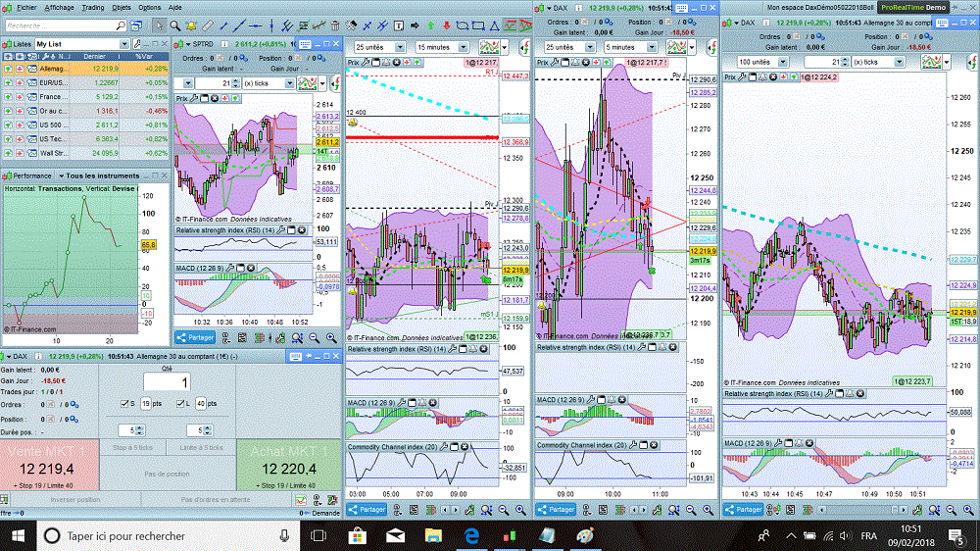Open File Explorer from the taskbar
980x551 pixels.
433,536
